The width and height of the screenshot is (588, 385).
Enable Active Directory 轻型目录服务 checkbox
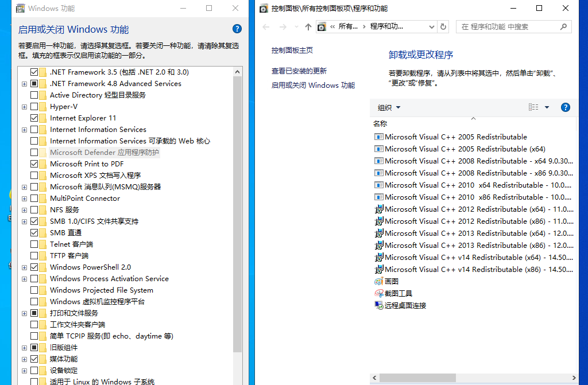(x=34, y=95)
